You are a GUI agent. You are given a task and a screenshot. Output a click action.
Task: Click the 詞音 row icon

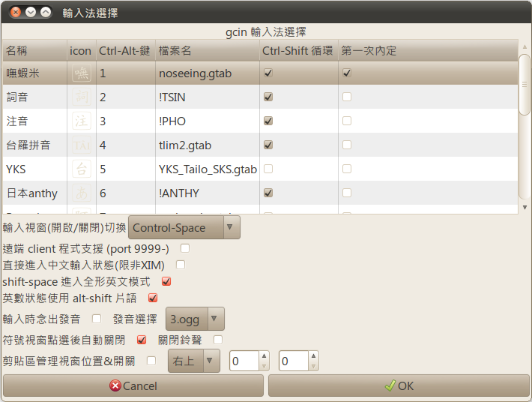(81, 97)
